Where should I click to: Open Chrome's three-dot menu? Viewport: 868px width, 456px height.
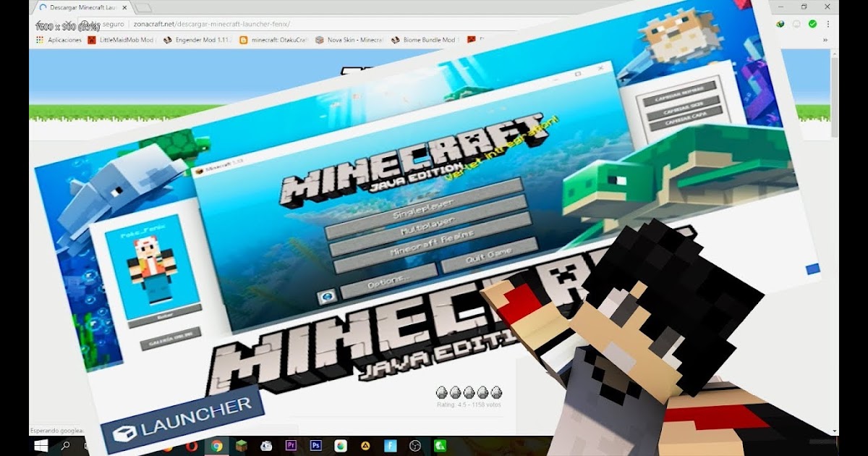click(828, 24)
